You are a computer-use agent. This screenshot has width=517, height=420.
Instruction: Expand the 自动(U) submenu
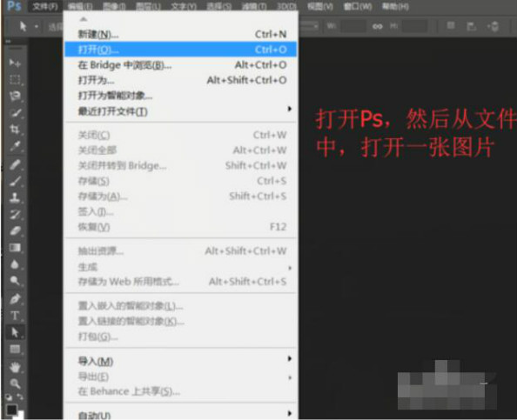pyautogui.click(x=181, y=415)
